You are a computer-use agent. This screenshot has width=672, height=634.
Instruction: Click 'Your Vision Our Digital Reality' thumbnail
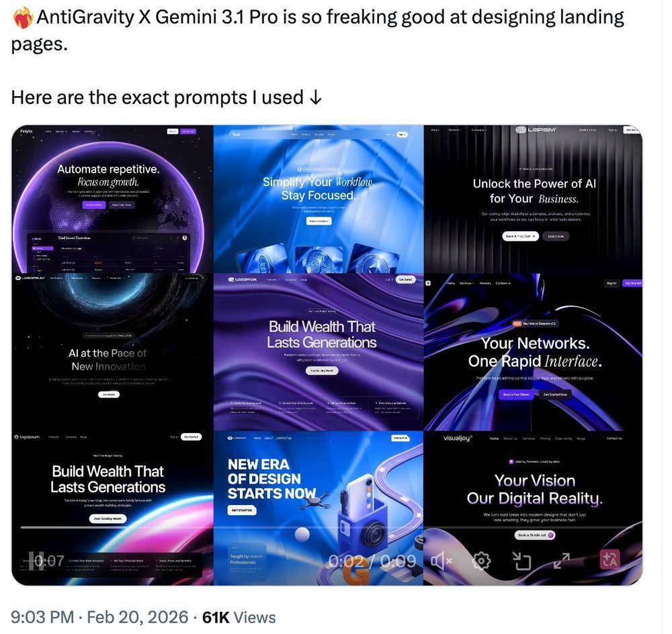533,508
